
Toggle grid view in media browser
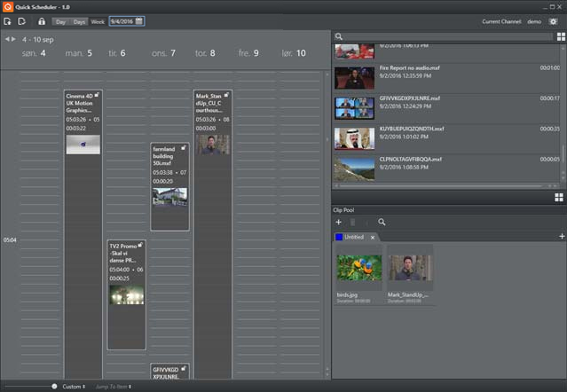560,37
